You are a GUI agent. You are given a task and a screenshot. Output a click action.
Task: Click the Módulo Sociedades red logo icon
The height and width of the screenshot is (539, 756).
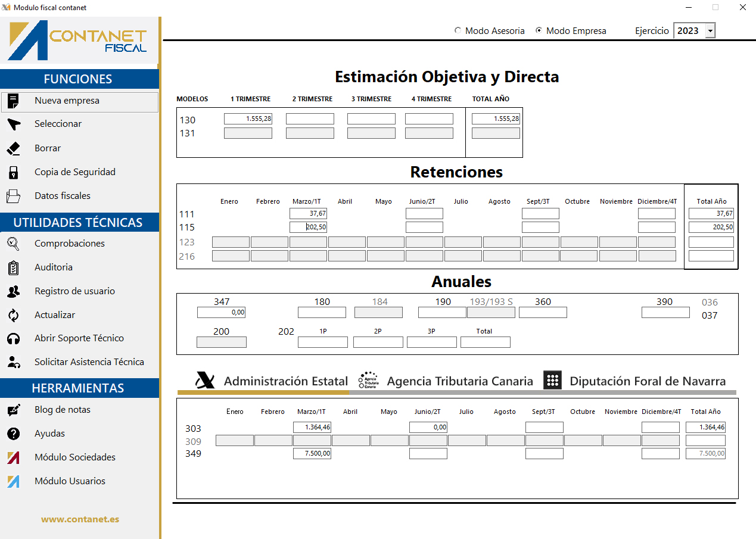tap(13, 457)
